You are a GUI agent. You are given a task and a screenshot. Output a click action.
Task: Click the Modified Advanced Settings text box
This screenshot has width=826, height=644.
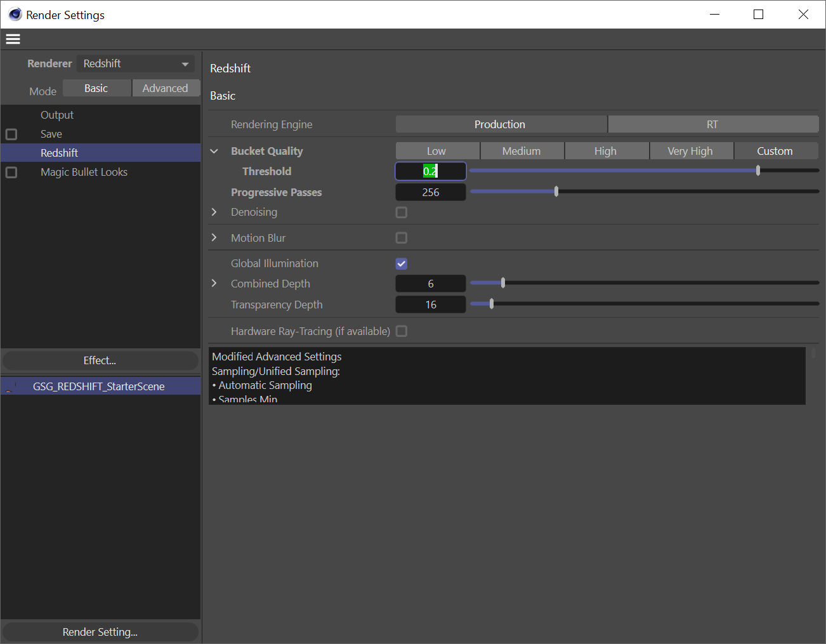click(x=507, y=376)
